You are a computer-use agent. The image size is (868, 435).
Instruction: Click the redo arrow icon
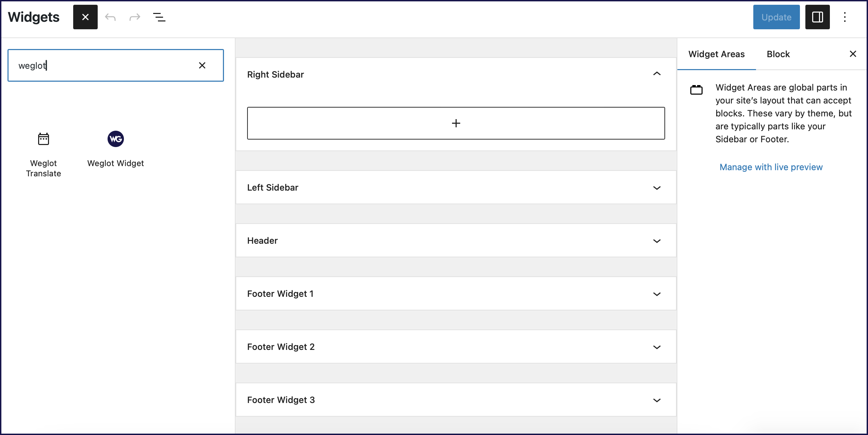tap(134, 17)
